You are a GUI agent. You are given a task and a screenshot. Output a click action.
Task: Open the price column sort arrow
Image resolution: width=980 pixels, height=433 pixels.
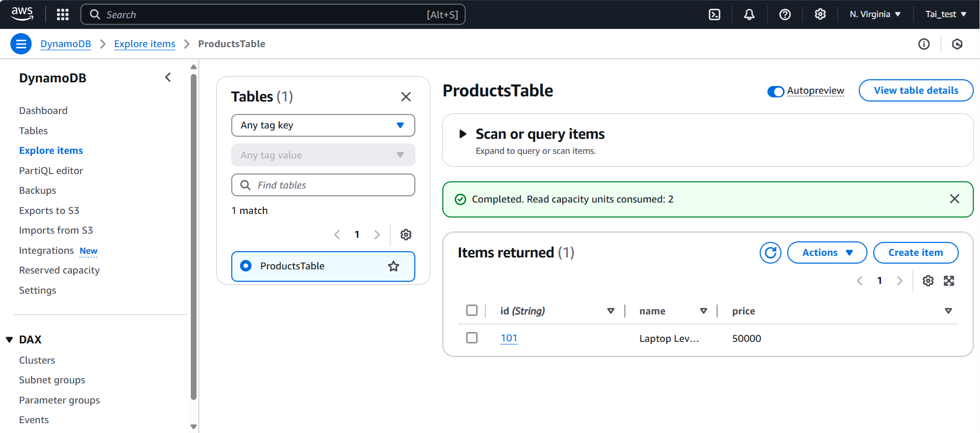[948, 311]
